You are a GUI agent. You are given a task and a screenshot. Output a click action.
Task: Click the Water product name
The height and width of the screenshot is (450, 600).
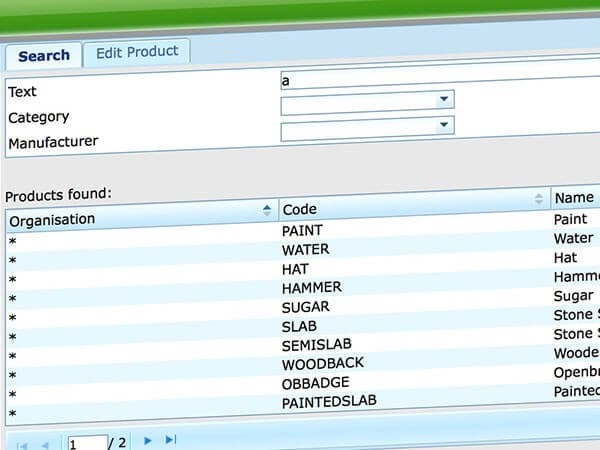[573, 238]
